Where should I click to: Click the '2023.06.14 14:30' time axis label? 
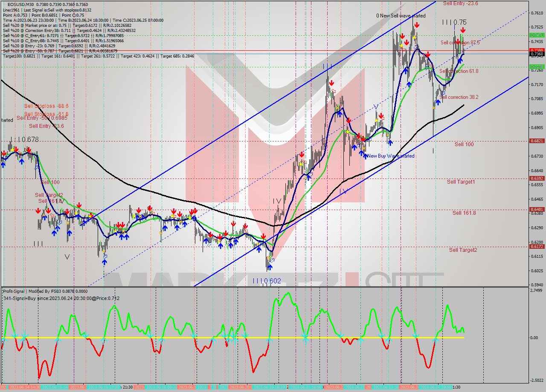point(25,387)
